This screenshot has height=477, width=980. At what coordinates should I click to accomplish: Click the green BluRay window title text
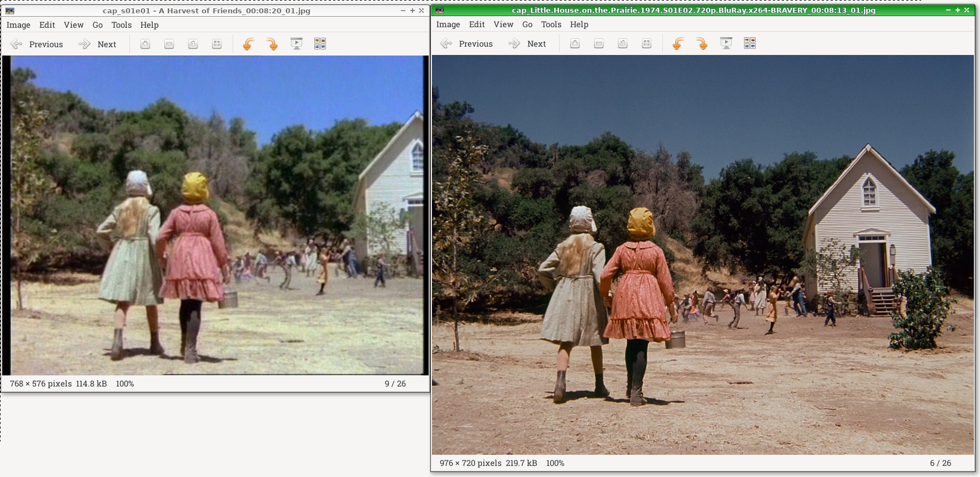693,10
